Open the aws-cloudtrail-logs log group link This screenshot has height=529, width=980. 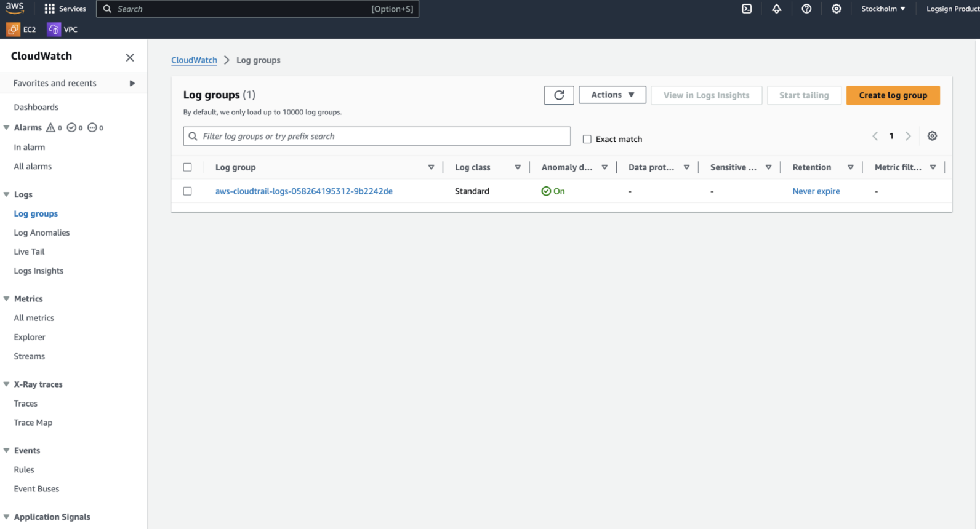[x=304, y=191]
